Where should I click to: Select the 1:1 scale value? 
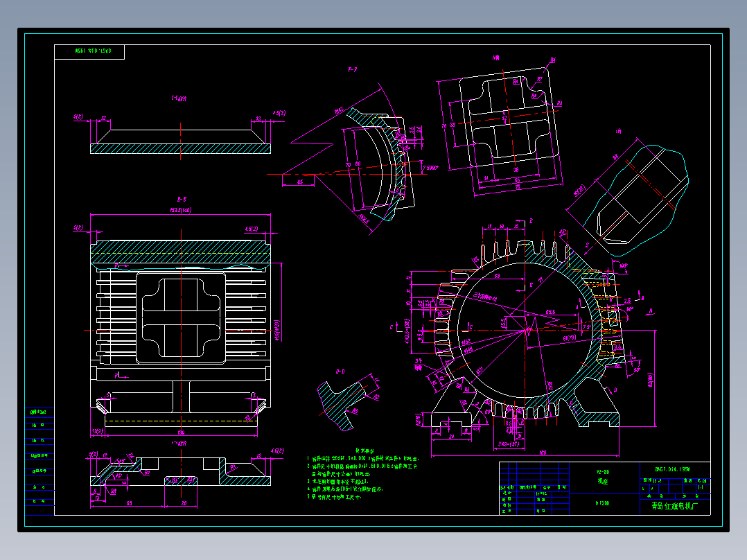tap(701, 487)
